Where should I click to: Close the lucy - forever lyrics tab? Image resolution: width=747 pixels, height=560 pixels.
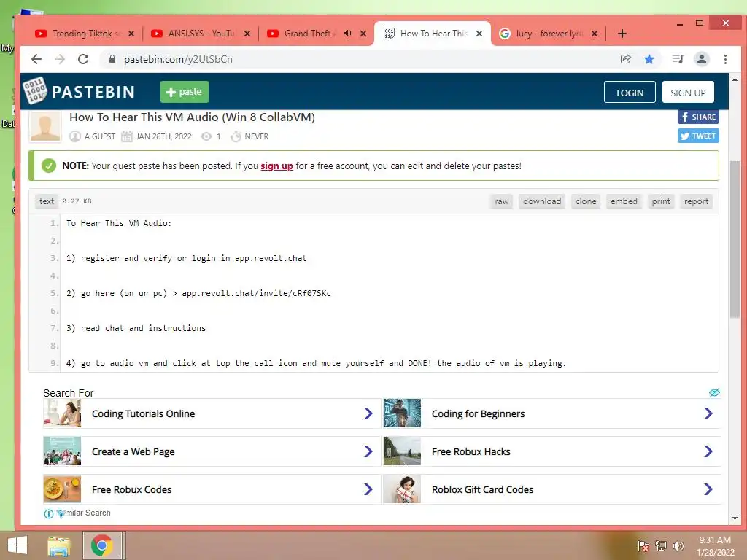(594, 34)
